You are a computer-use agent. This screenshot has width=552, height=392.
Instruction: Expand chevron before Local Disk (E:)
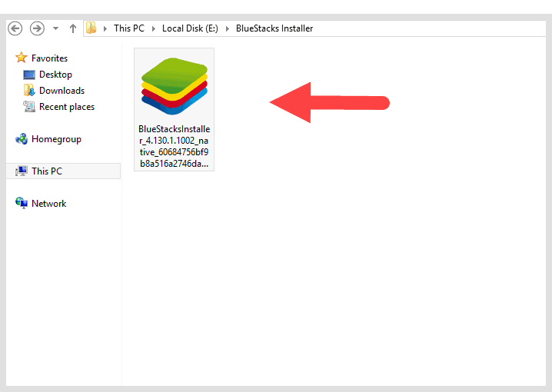(154, 28)
